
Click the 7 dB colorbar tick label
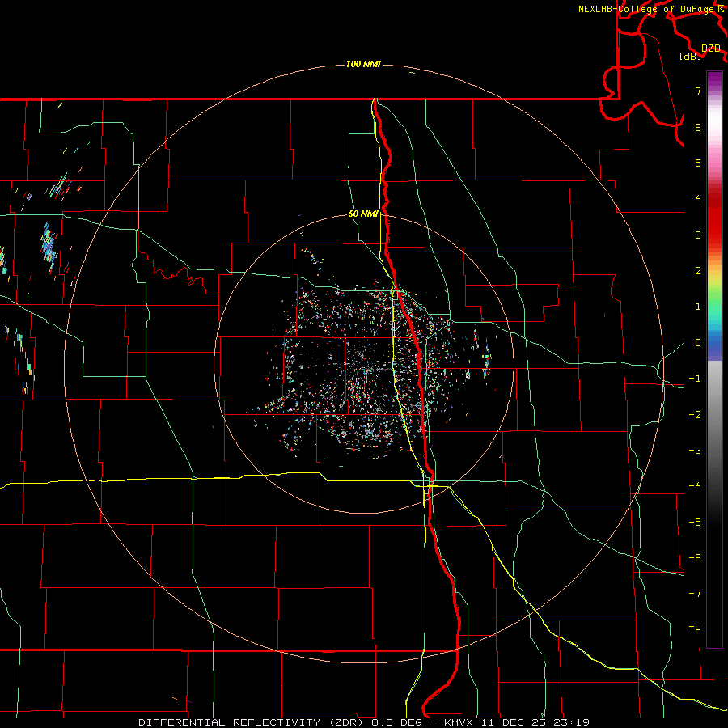[698, 91]
